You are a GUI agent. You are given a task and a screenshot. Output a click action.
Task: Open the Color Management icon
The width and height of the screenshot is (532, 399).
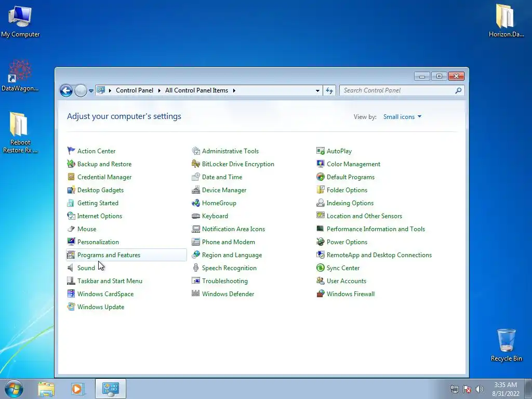coord(320,164)
